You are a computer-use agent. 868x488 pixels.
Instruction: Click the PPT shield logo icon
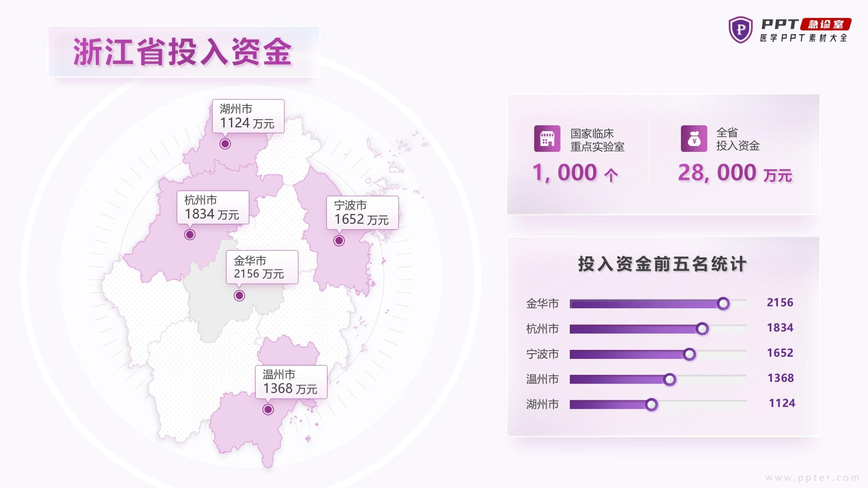click(x=740, y=30)
